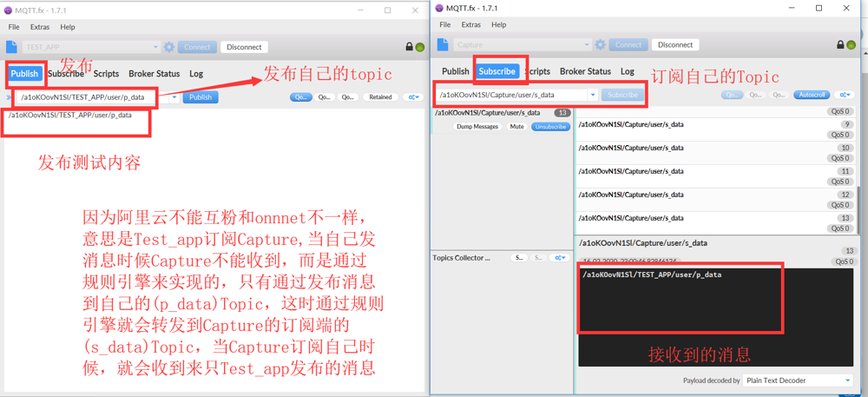Select first QoS toggle in TEST_APP publish bar
Viewport: 868px width, 397px height.
(300, 97)
